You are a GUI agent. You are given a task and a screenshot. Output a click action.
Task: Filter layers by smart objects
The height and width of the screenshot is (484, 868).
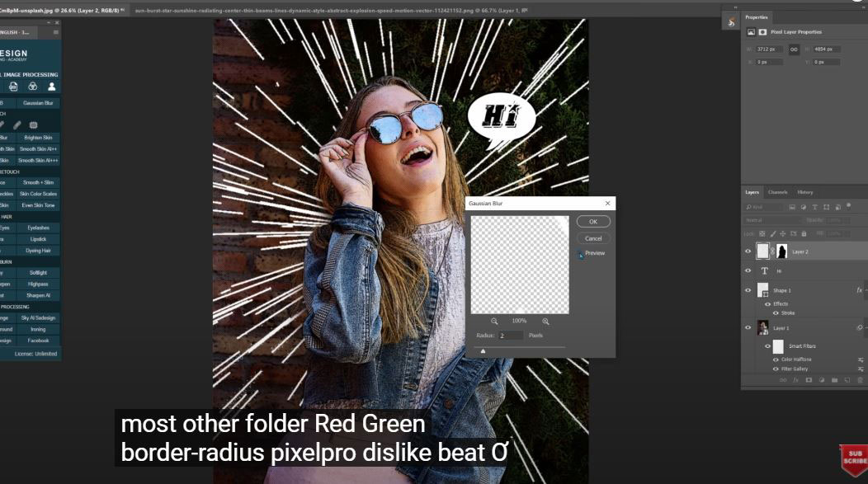coord(837,207)
